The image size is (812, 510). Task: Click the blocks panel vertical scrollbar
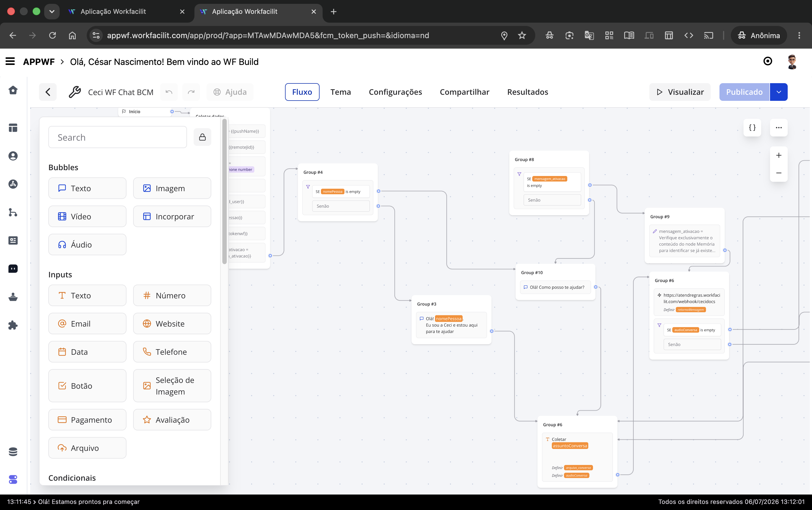point(225,191)
